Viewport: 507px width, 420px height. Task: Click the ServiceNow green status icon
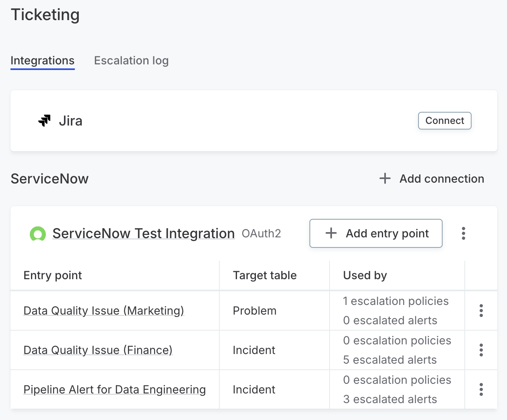coord(38,234)
